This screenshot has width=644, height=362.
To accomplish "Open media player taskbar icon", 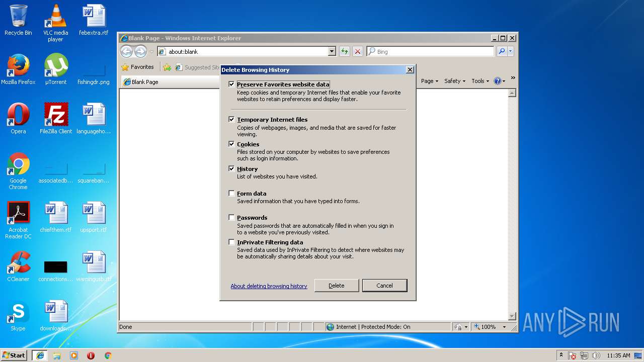I will click(x=74, y=355).
